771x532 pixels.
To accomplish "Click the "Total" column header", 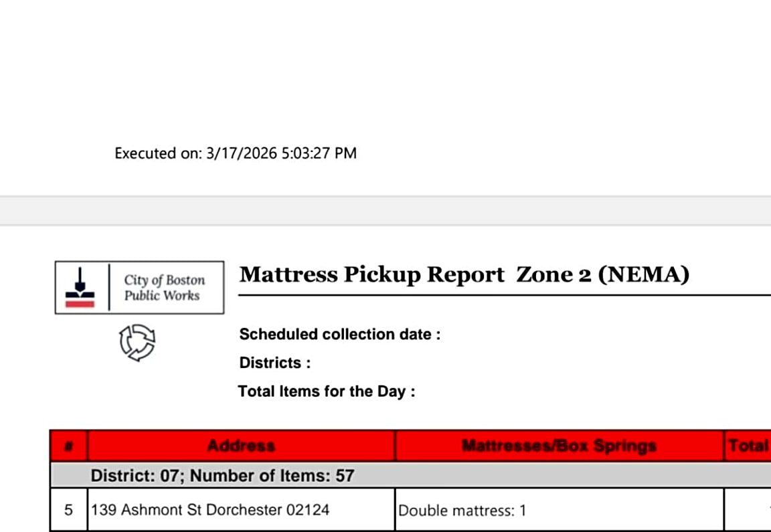I will pos(748,446).
